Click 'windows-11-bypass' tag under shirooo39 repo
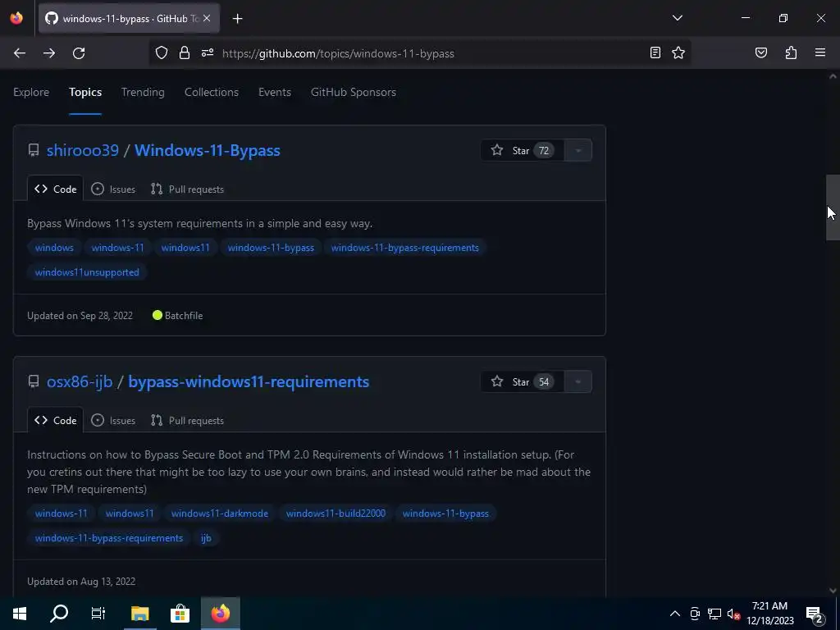Screen dimensions: 840x630 271,248
